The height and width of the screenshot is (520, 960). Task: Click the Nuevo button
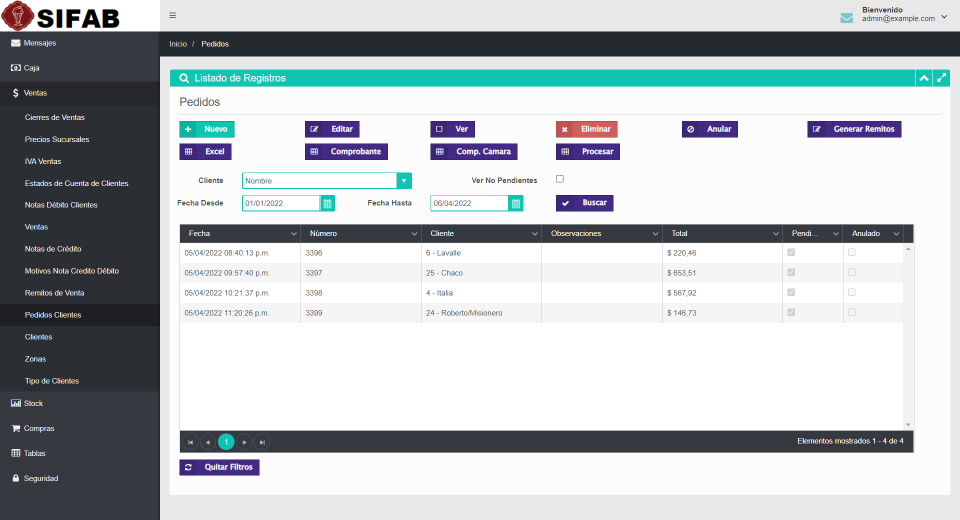[207, 129]
